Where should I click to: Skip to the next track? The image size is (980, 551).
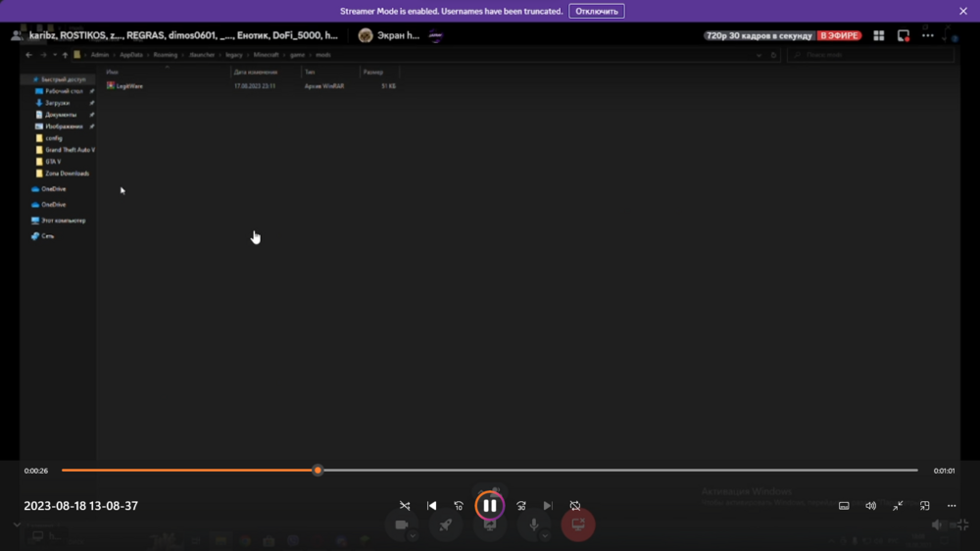(548, 505)
